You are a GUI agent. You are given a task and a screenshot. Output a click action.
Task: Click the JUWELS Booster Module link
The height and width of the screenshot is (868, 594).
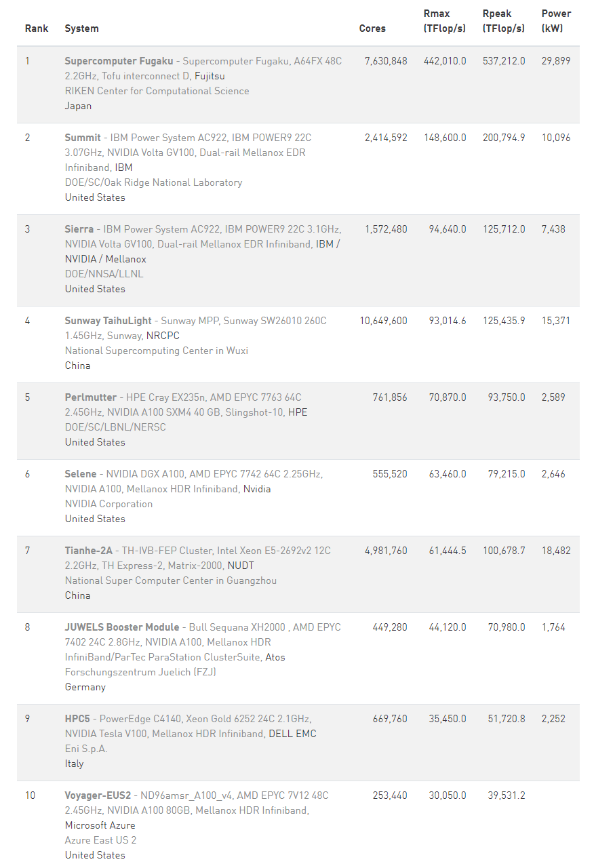pyautogui.click(x=122, y=627)
